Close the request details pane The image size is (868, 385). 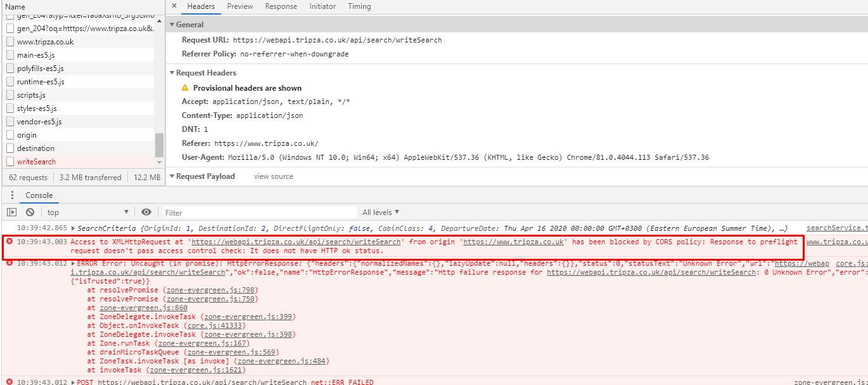174,6
